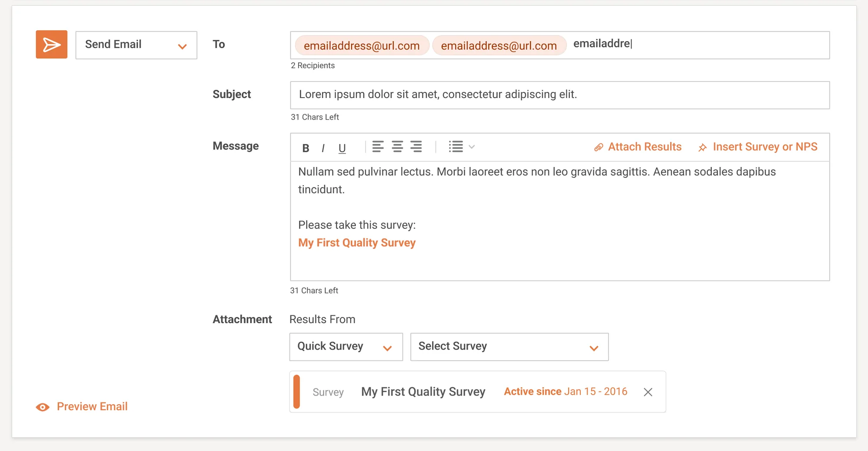
Task: Click the 2 Recipients count text
Action: tap(313, 65)
